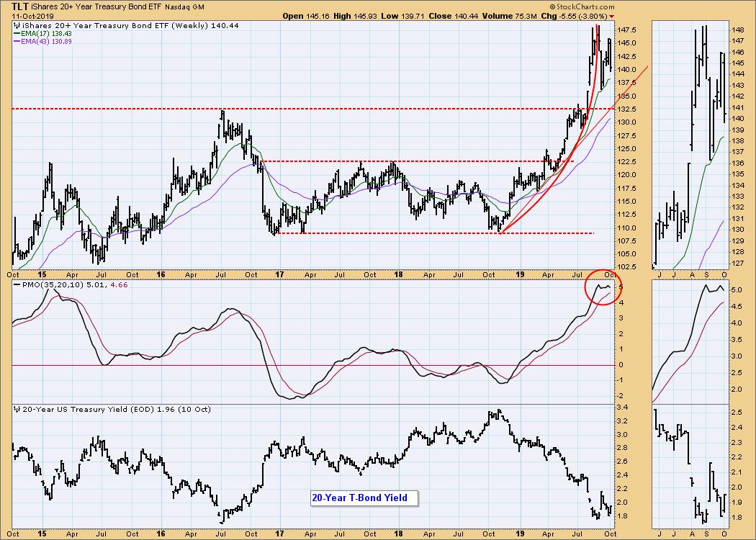Viewport: 756px width, 540px height.
Task: Click the 2.6 yield axis label
Action: (x=623, y=462)
